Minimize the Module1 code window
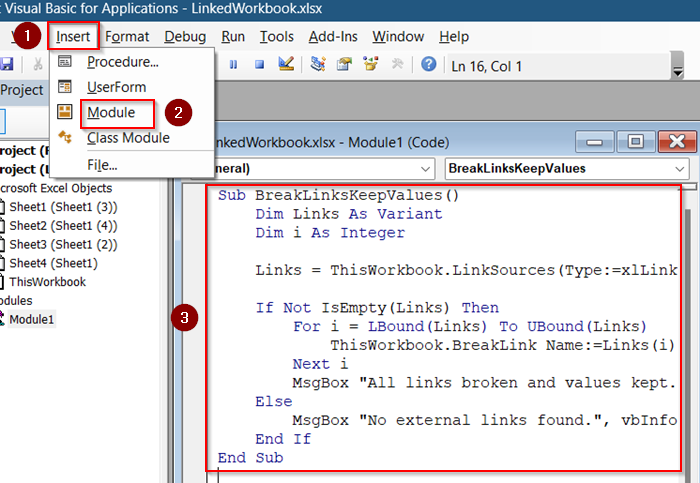This screenshot has height=483, width=700. [x=595, y=142]
